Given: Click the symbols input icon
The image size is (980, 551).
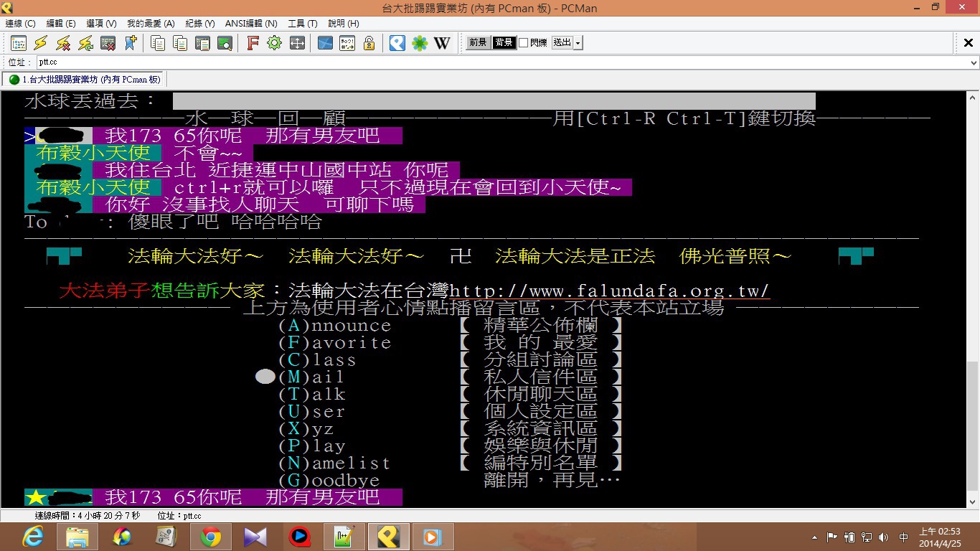Looking at the screenshot, I should pyautogui.click(x=347, y=43).
